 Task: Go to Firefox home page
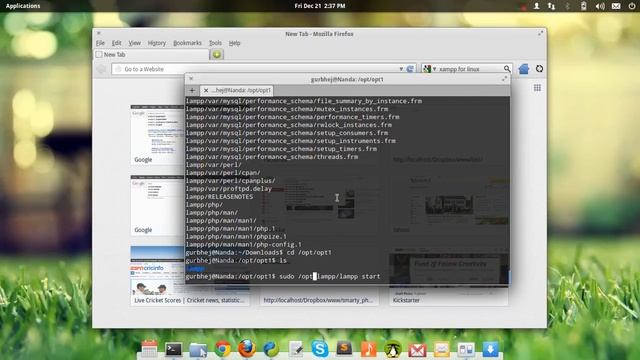(524, 69)
